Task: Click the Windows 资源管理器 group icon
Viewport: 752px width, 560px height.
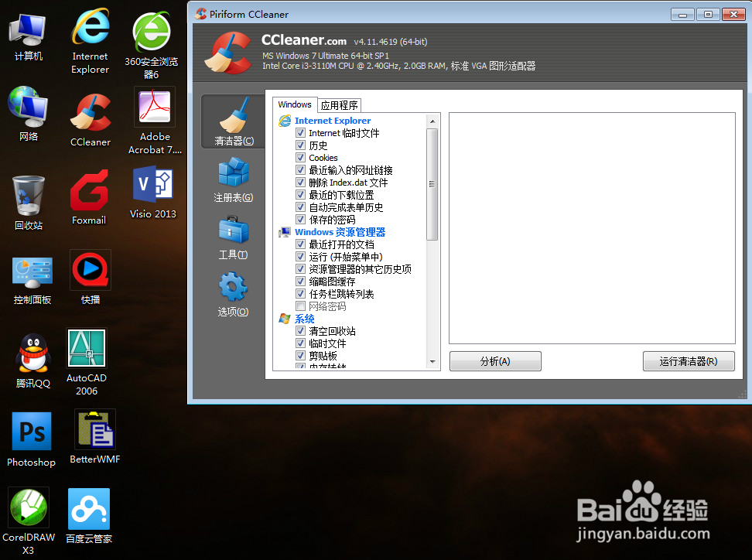Action: (x=285, y=232)
